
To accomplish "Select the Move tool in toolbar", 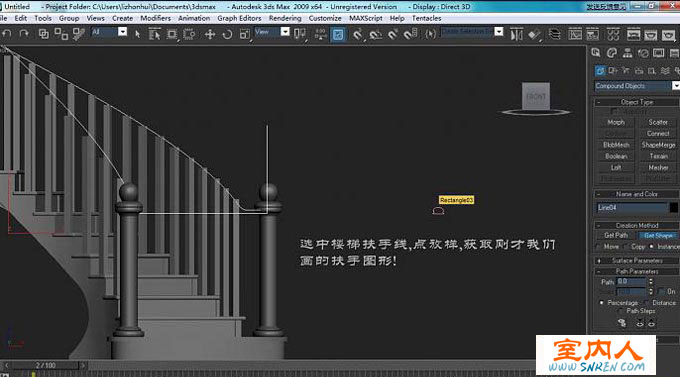I will [x=210, y=34].
